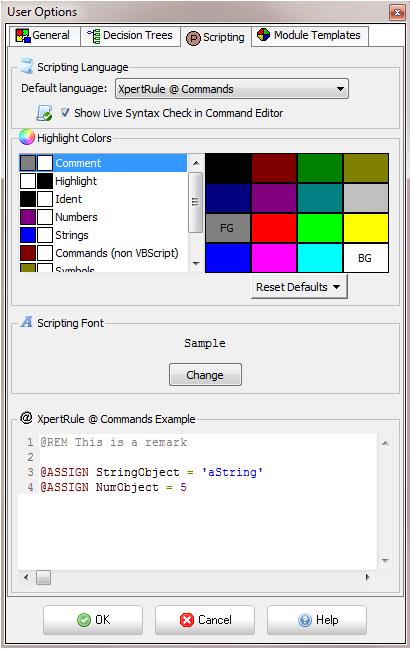Toggle Show Live Syntax Check checkbox

[x=65, y=112]
